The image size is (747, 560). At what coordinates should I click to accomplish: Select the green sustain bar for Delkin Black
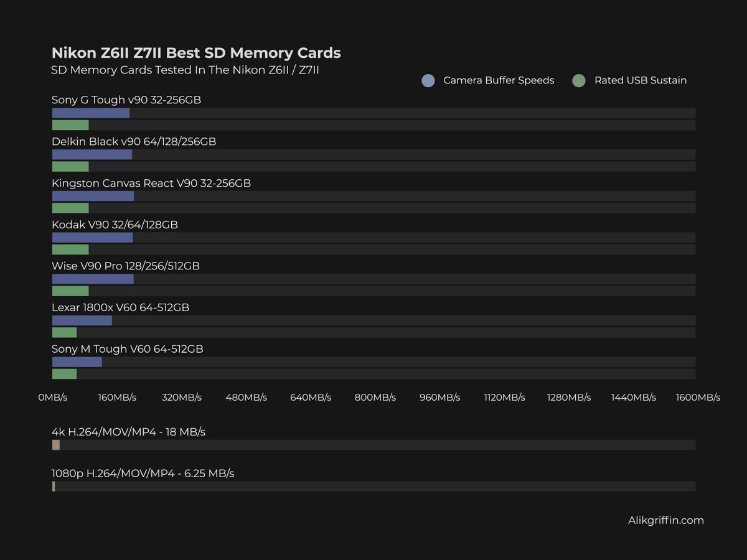pyautogui.click(x=70, y=166)
